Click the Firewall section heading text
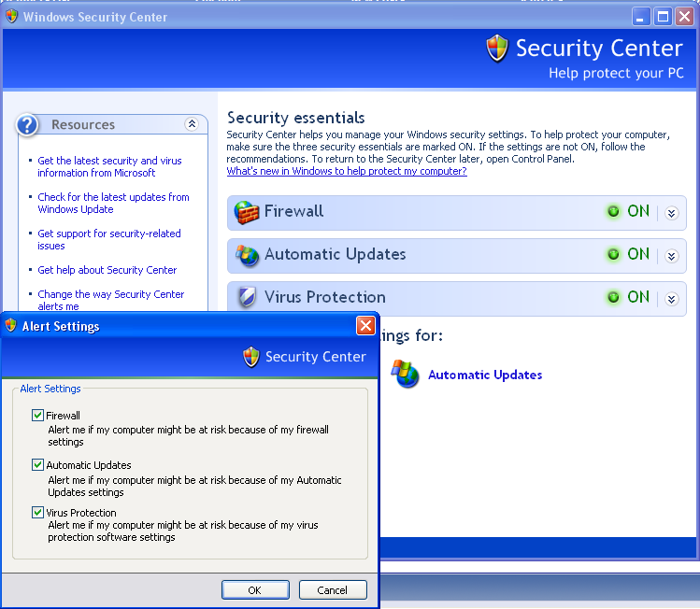 pos(293,211)
